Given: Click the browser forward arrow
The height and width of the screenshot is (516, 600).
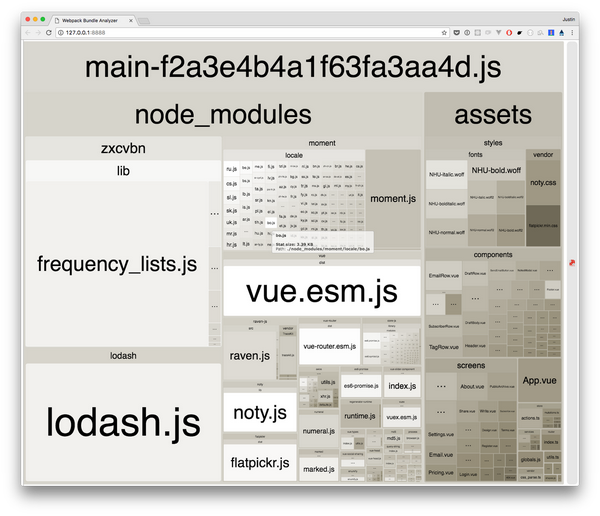Looking at the screenshot, I should pos(38,33).
